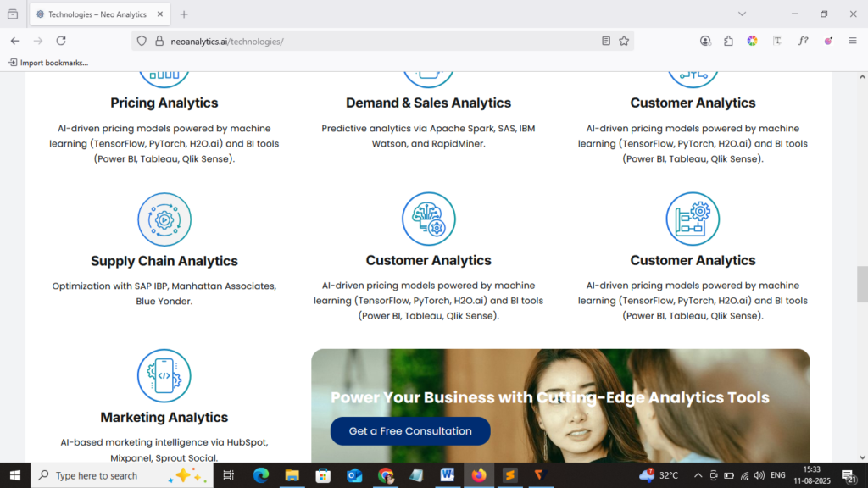Click the banner heading Power Your Business
The width and height of the screenshot is (868, 488).
pyautogui.click(x=549, y=397)
